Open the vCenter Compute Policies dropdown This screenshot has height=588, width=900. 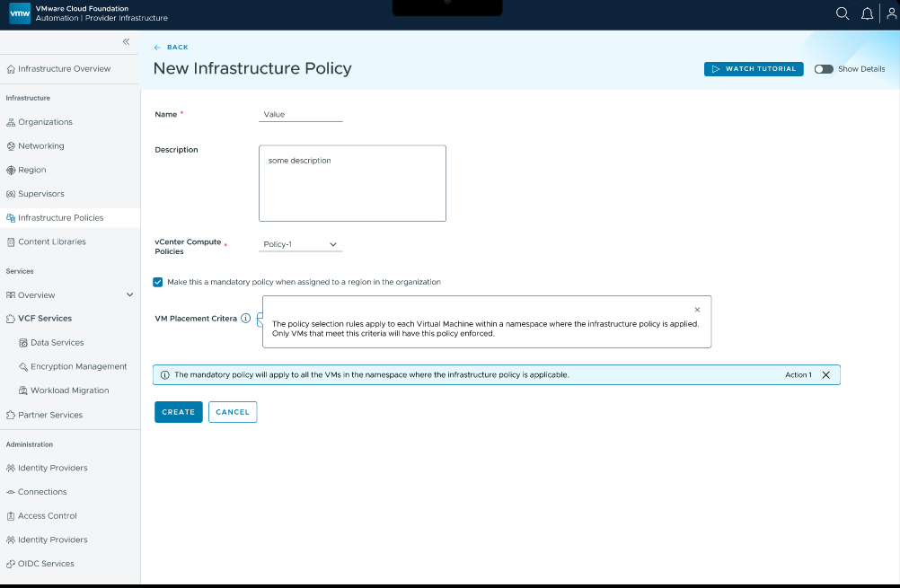point(301,244)
